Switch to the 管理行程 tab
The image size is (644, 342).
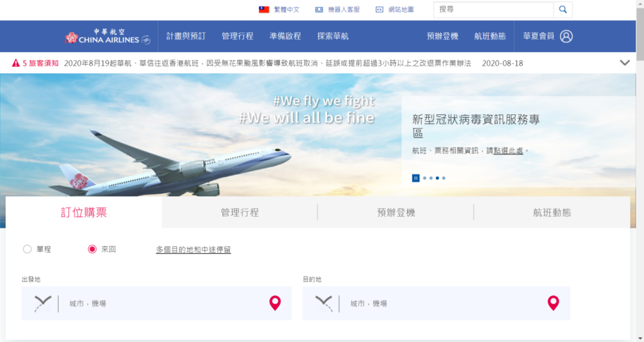click(x=240, y=212)
